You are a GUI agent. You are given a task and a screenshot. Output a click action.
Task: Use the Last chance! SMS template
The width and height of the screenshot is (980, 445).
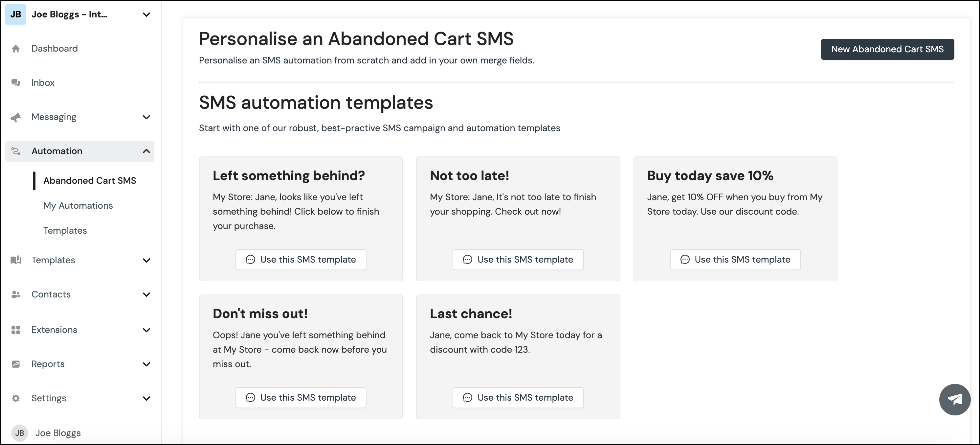point(518,397)
